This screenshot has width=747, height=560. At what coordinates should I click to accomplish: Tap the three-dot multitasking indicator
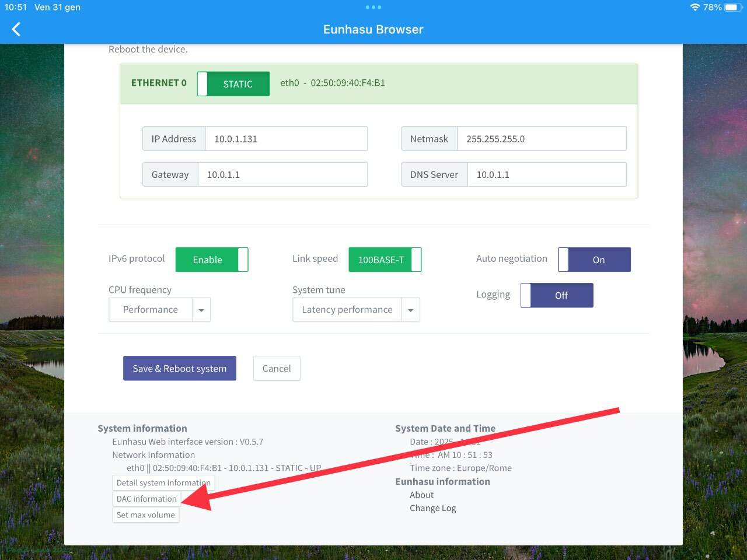tap(373, 8)
